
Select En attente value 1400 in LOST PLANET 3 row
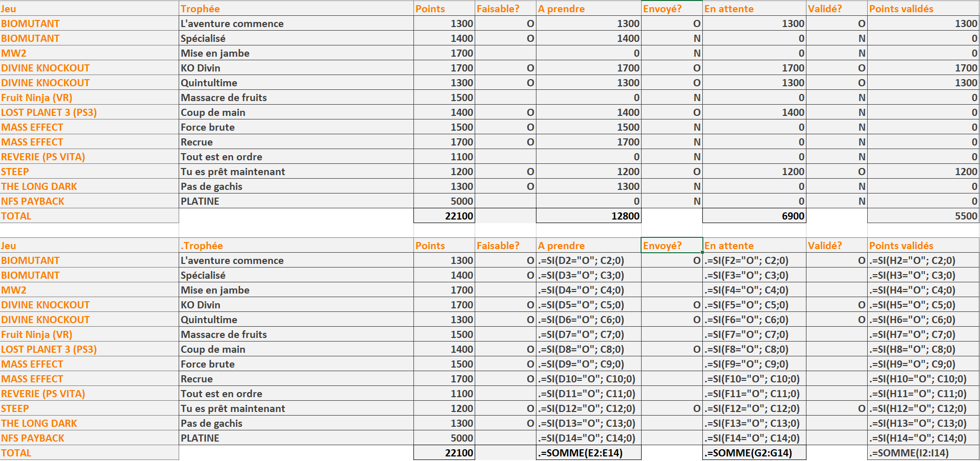coord(754,112)
